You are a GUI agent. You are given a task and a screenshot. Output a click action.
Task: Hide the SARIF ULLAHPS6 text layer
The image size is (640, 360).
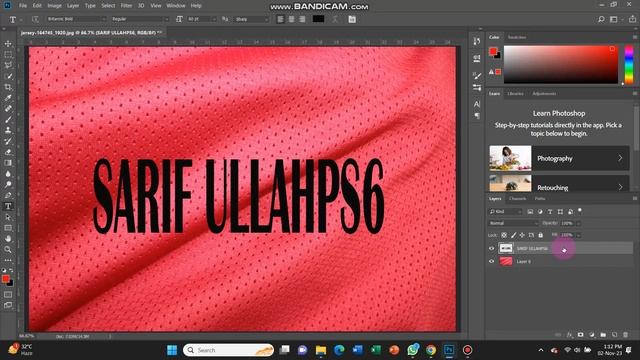(491, 248)
